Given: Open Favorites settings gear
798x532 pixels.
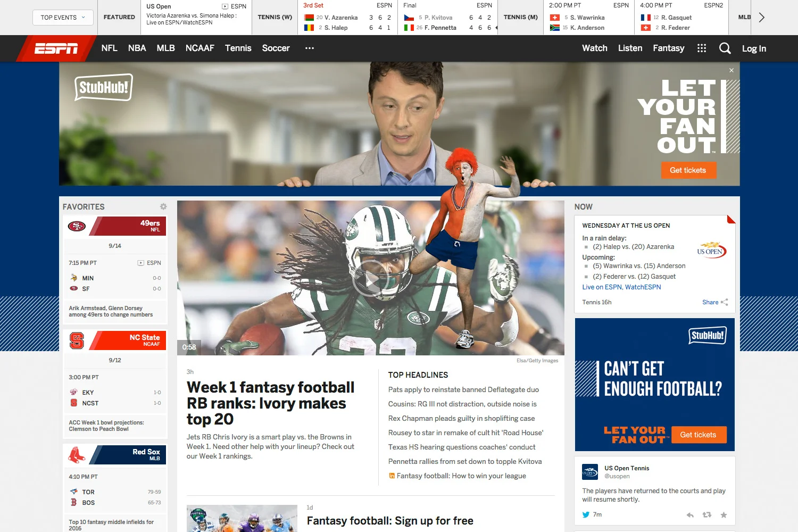Looking at the screenshot, I should click(x=163, y=206).
